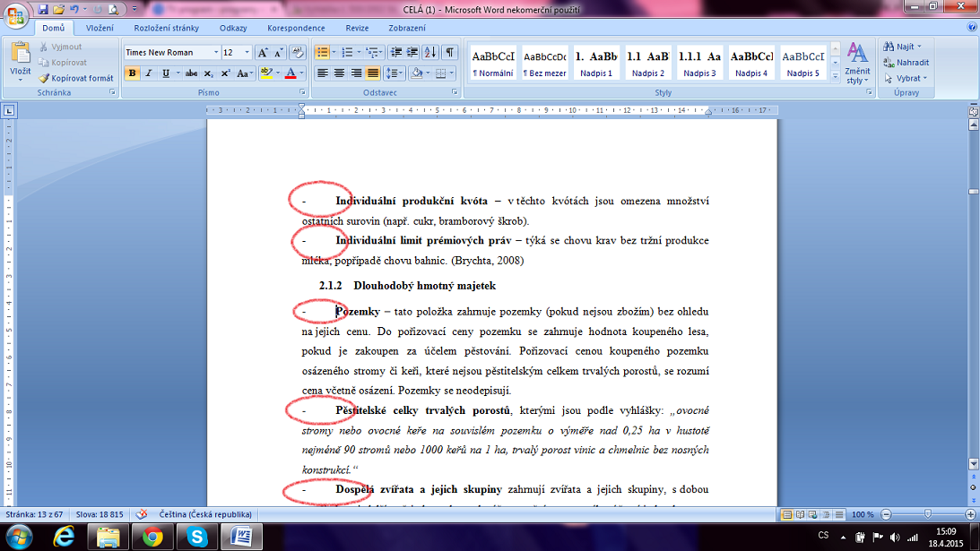Viewport: 980px width, 551px height.
Task: Click the Clear Formatting icon
Action: coord(298,53)
